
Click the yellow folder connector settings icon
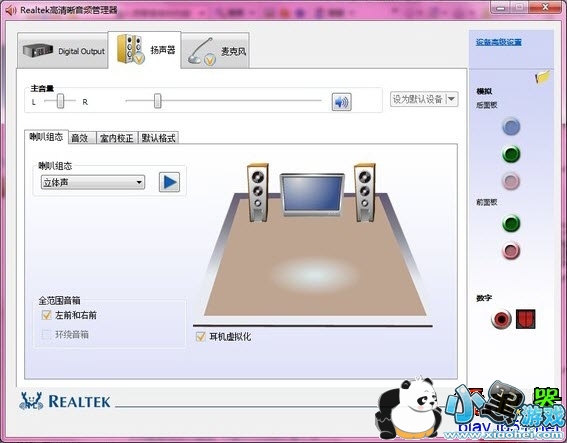click(x=542, y=77)
